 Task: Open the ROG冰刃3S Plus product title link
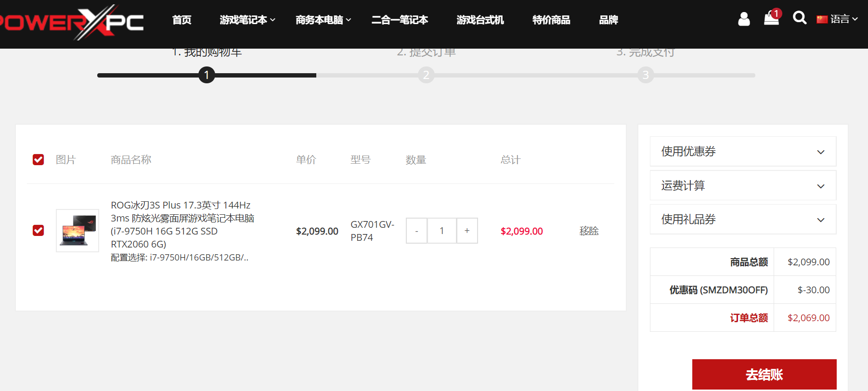182,224
